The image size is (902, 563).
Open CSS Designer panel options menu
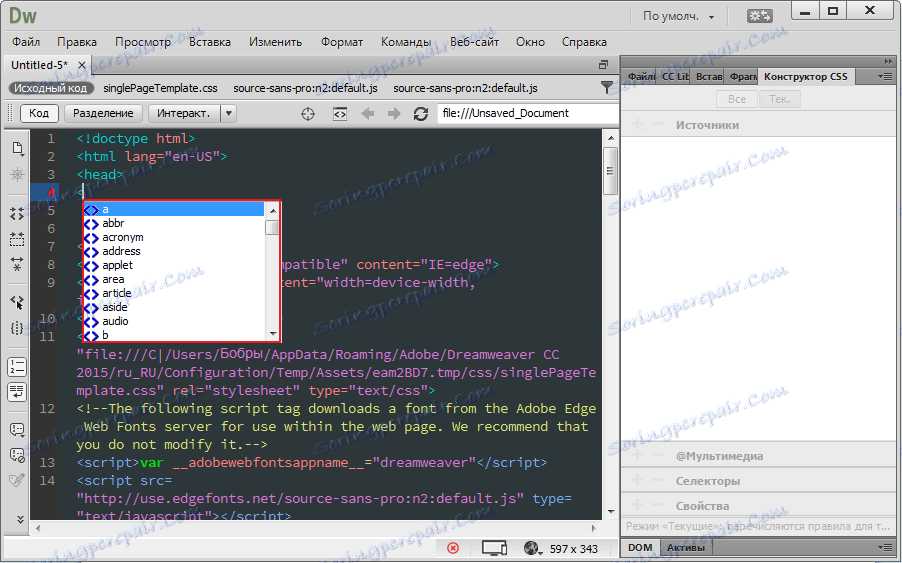885,76
